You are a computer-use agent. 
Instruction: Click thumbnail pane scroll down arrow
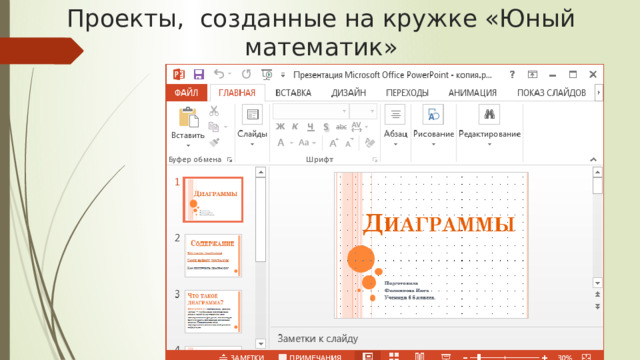261,343
